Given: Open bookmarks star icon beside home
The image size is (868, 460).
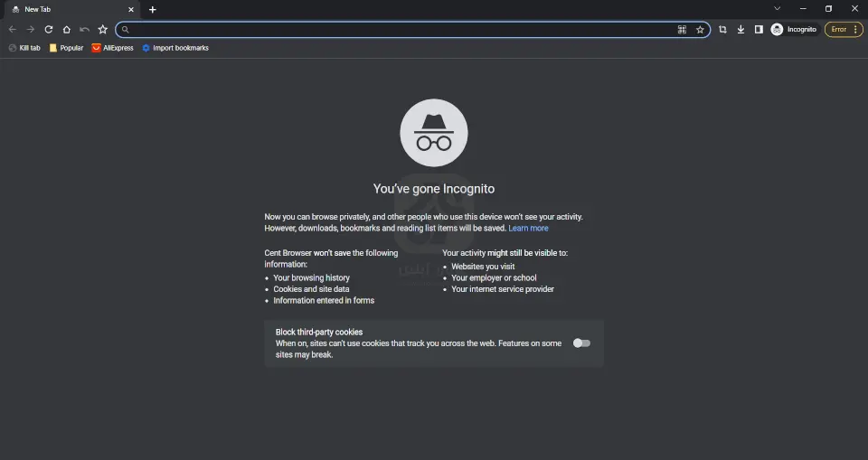Looking at the screenshot, I should click(x=102, y=29).
